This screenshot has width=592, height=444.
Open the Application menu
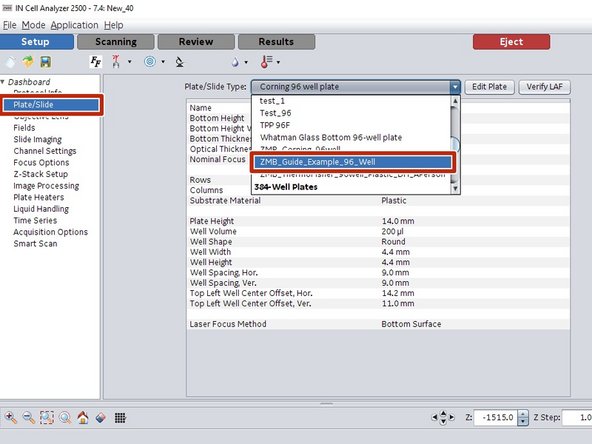click(74, 25)
